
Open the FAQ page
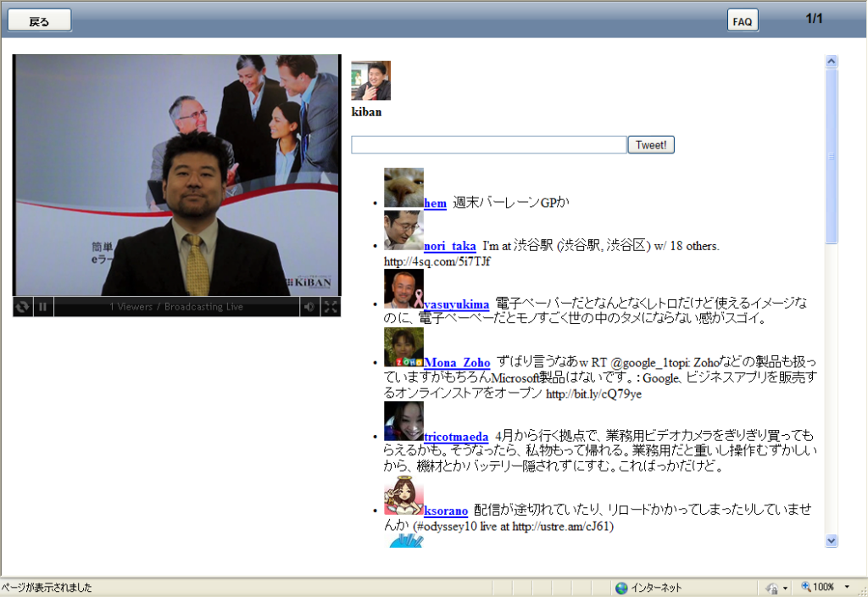(x=743, y=20)
